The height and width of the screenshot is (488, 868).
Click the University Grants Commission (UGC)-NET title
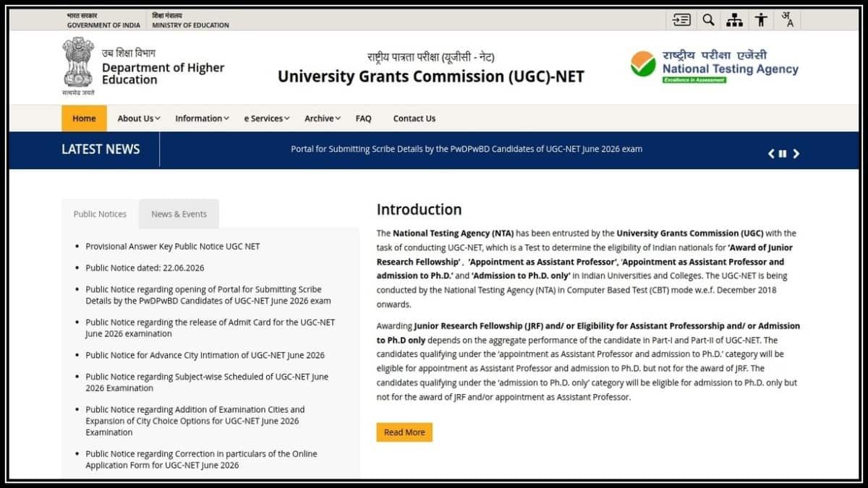pyautogui.click(x=431, y=76)
